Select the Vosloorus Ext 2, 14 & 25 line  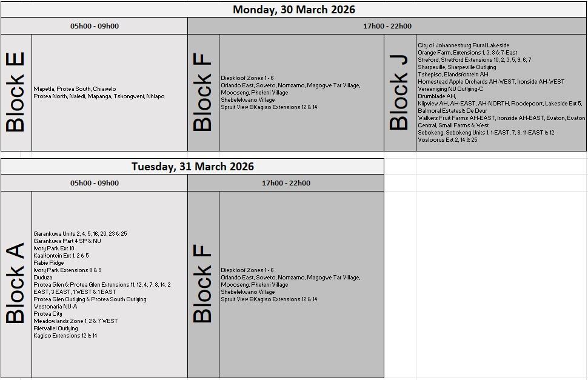coord(447,140)
